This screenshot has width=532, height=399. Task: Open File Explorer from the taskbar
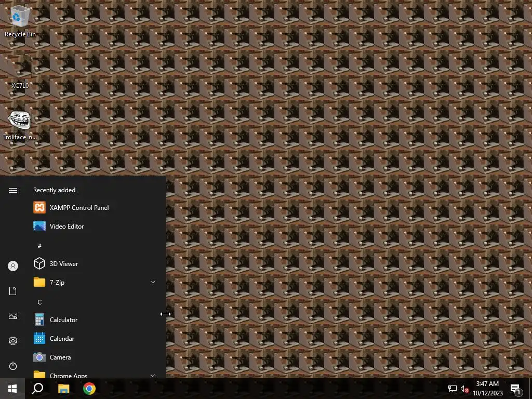(63, 389)
